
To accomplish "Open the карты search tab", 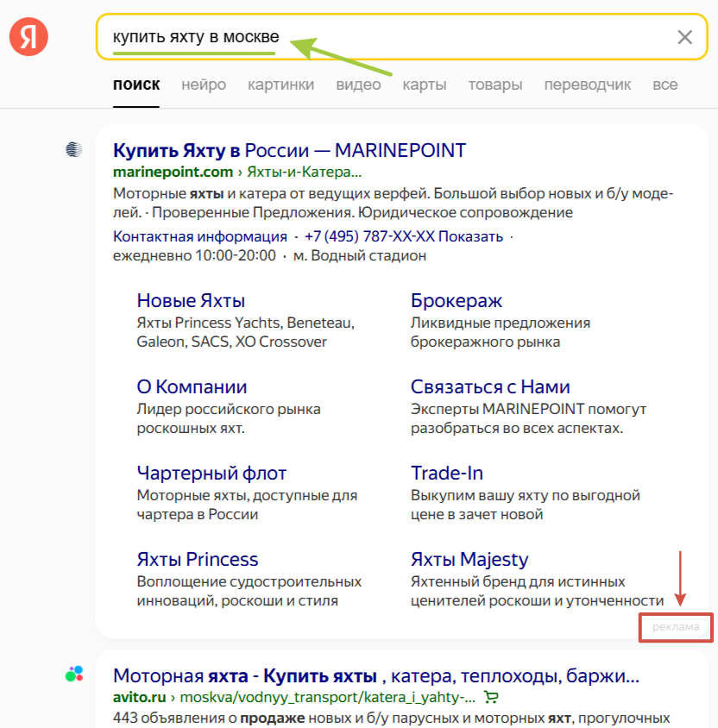I will pos(425,85).
